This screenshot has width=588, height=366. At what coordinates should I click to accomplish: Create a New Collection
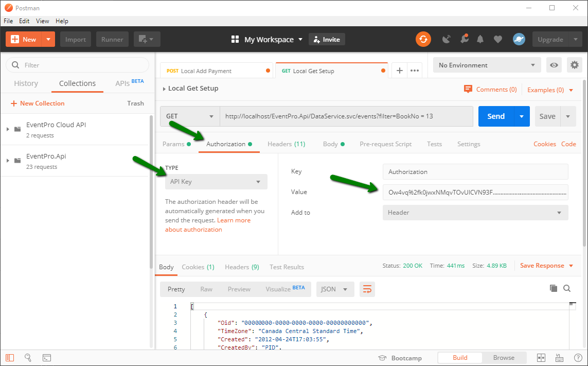coord(38,103)
